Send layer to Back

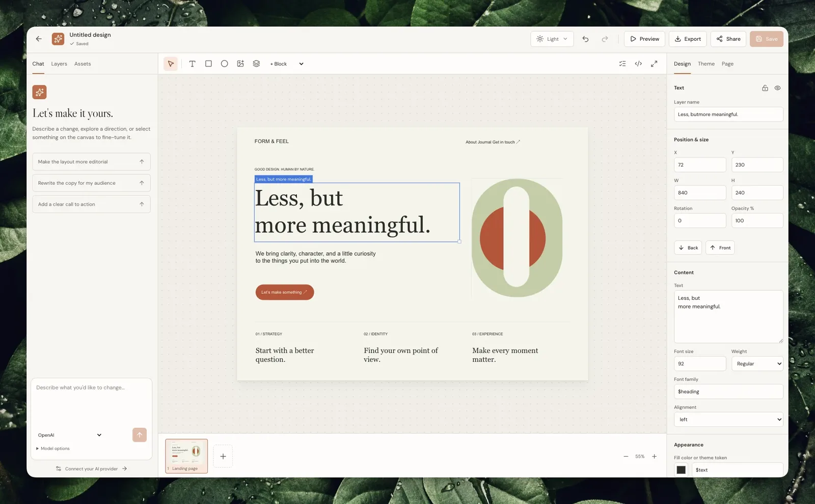(x=688, y=247)
